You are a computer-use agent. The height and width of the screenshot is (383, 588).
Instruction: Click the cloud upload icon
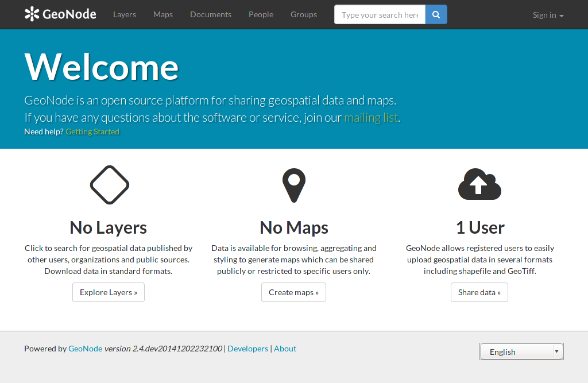coord(479,184)
